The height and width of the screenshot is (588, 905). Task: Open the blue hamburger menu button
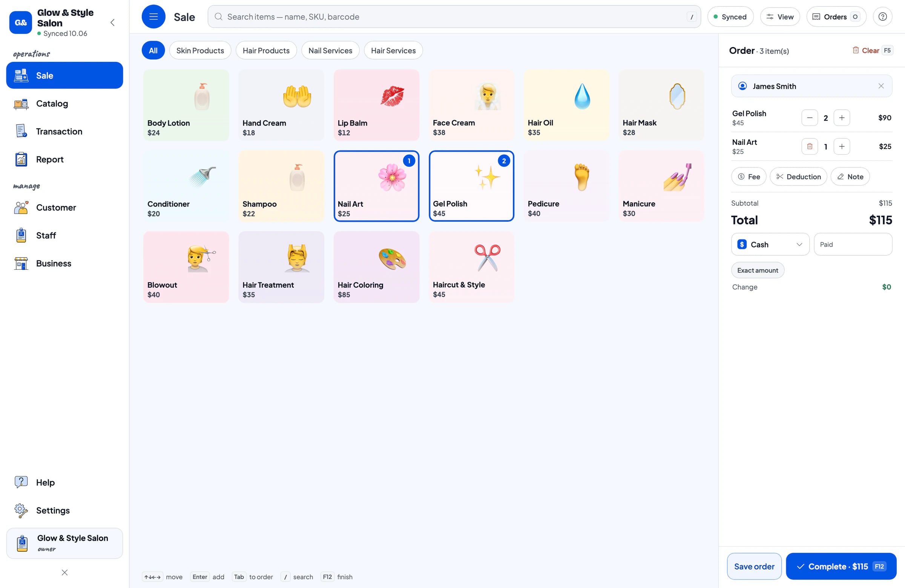point(153,16)
